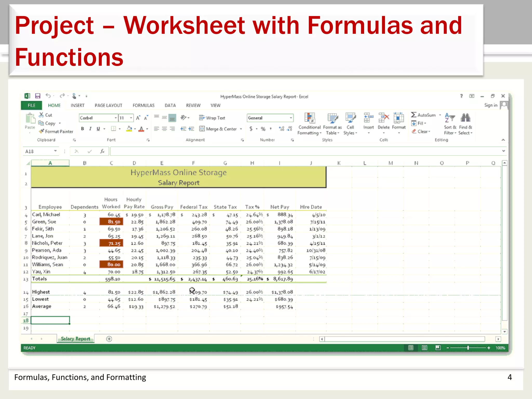Open Sort & Filter options
This screenshot has width=532, height=399.
450,124
